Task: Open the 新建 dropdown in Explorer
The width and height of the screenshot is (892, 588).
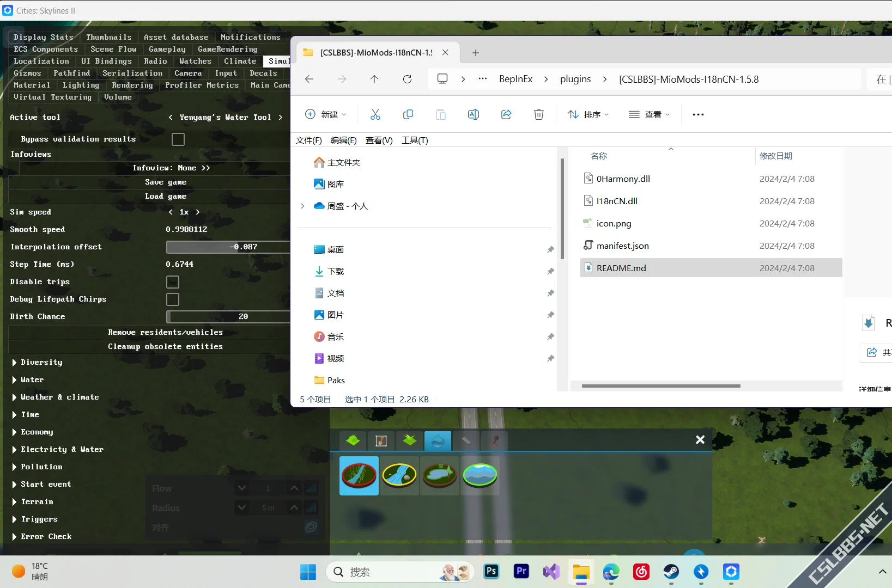Action: click(325, 114)
